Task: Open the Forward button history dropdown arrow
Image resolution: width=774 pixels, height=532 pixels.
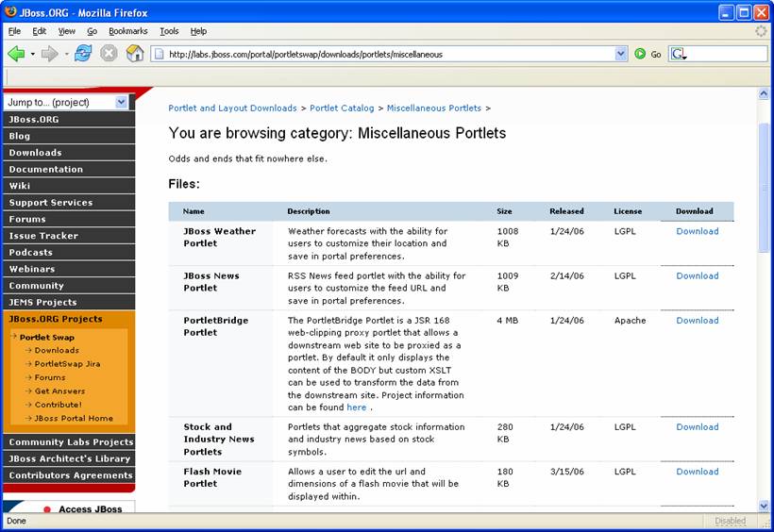Action: [66, 54]
